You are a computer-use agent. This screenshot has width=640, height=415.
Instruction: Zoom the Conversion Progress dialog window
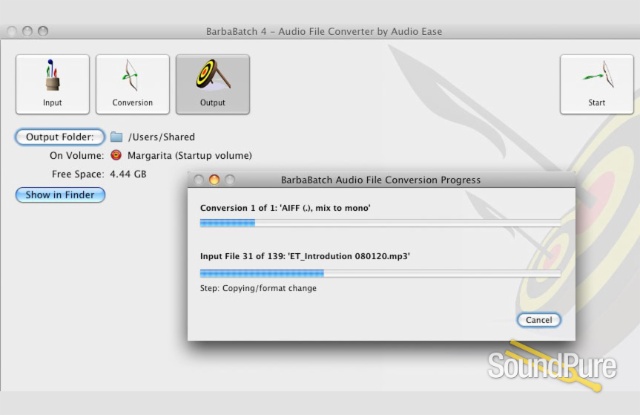pyautogui.click(x=229, y=180)
